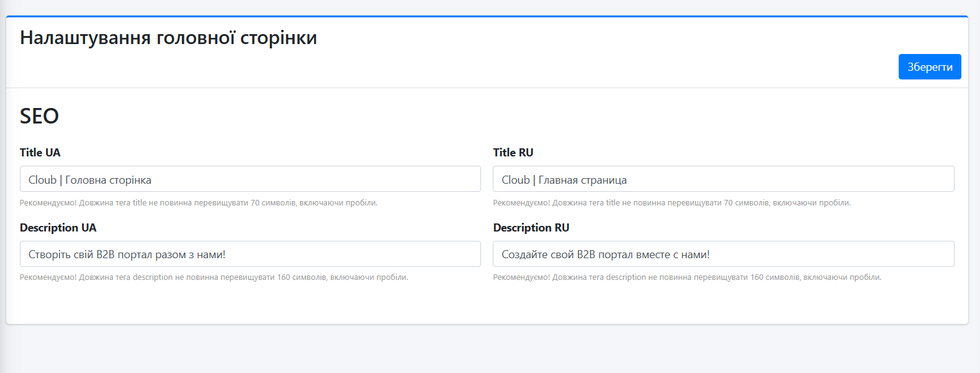
Task: Click the SEO section heading
Action: tap(39, 116)
